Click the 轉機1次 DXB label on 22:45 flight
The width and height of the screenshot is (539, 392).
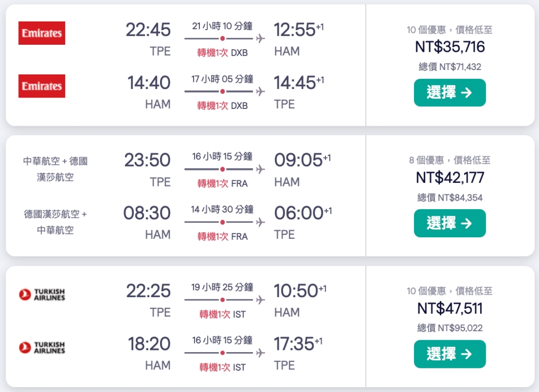pyautogui.click(x=223, y=53)
